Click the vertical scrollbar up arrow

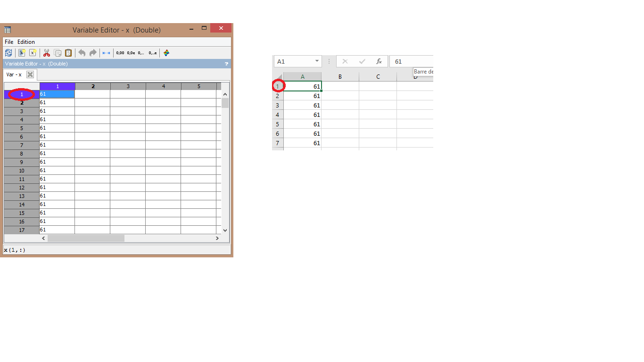pos(225,94)
